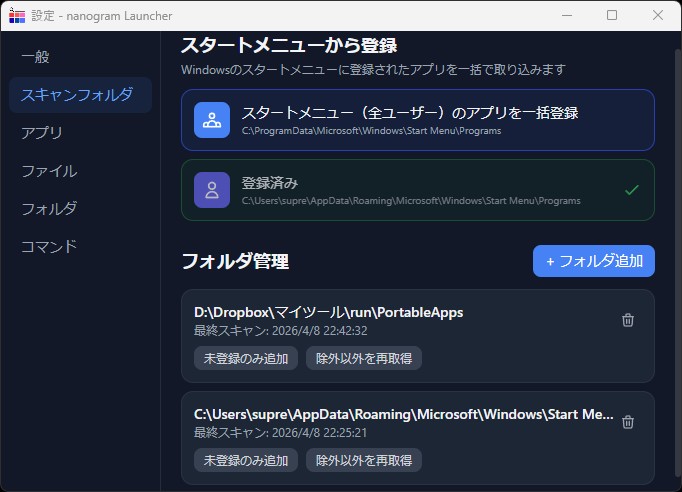Viewport: 682px width, 492px height.
Task: Open the コマンド settings section
Action: tap(49, 247)
